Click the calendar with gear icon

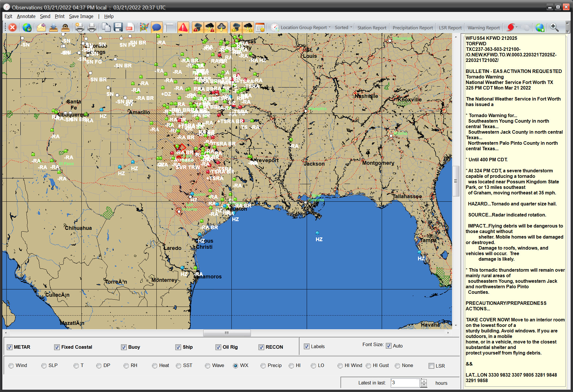(x=260, y=28)
